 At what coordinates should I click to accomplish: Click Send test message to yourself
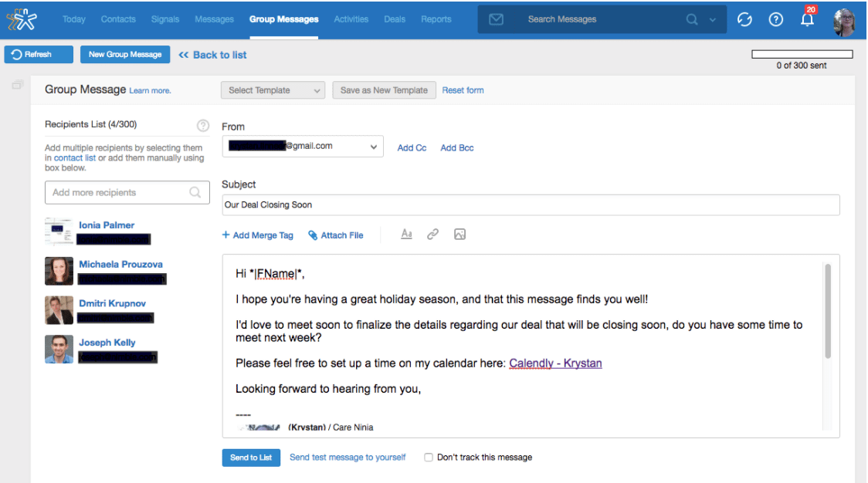pyautogui.click(x=348, y=458)
